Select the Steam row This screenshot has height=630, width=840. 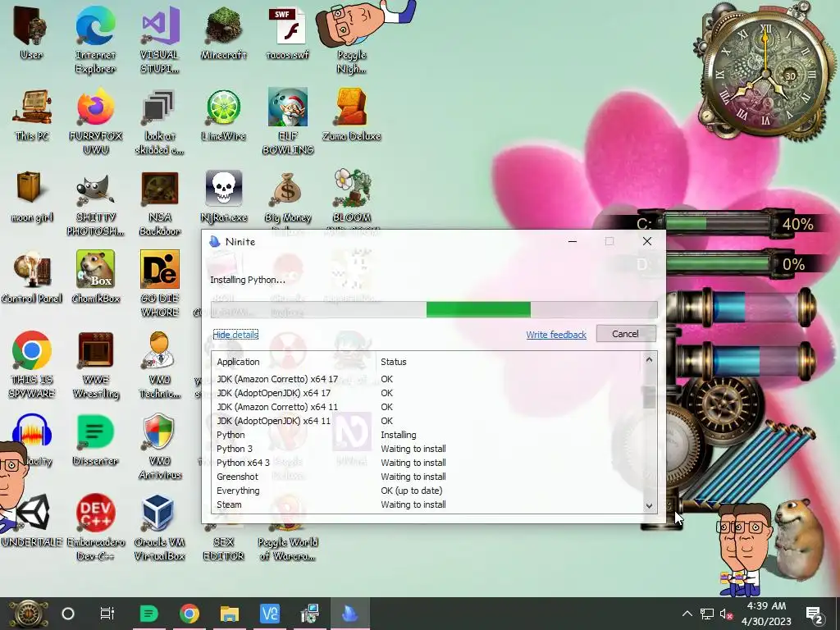(428, 504)
